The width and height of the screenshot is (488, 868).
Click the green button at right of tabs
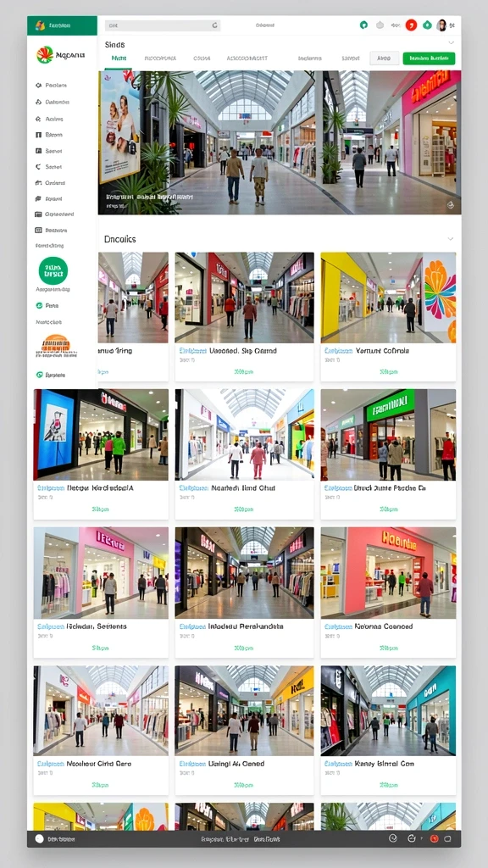coord(429,58)
